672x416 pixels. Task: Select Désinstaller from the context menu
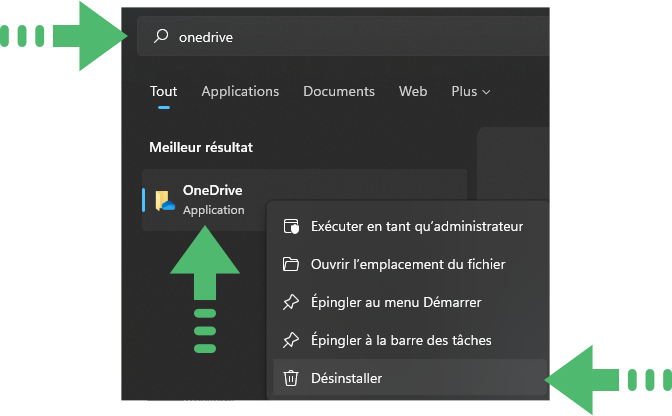tap(409, 377)
